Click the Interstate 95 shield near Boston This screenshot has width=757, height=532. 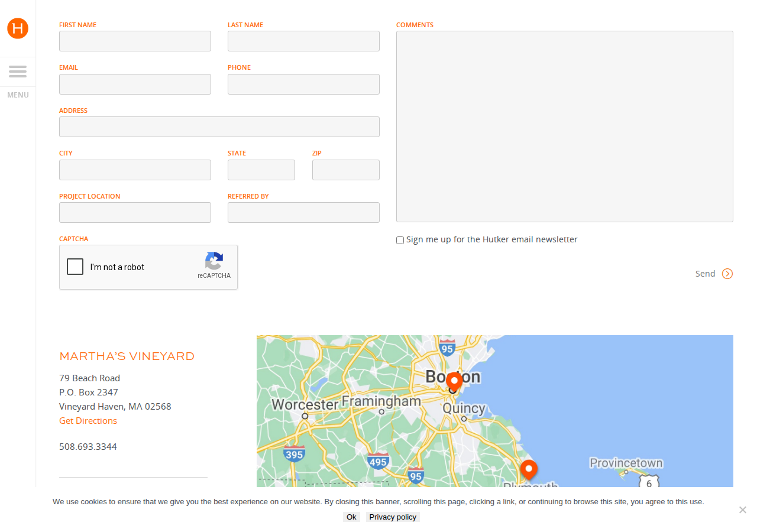(447, 348)
